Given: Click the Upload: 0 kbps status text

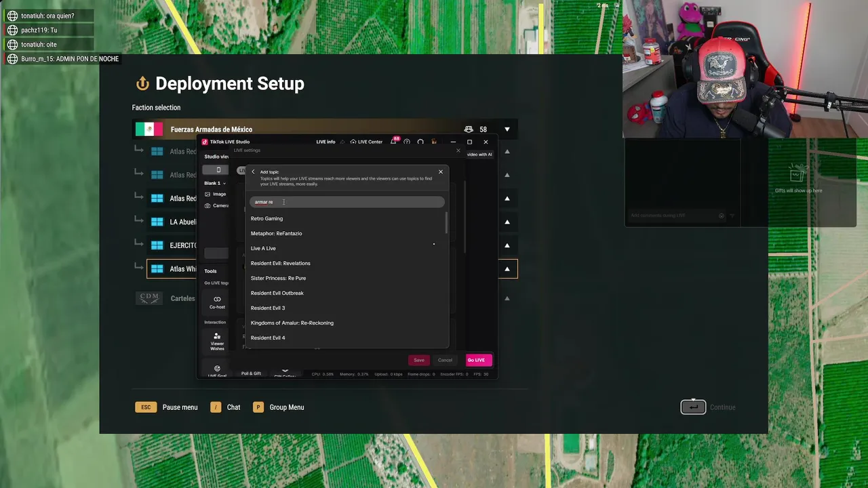Looking at the screenshot, I should tap(389, 374).
